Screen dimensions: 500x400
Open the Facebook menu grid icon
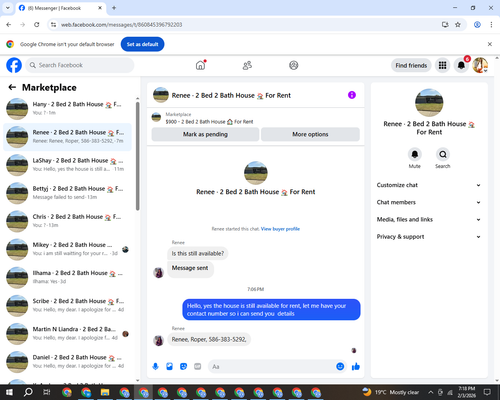pyautogui.click(x=442, y=65)
